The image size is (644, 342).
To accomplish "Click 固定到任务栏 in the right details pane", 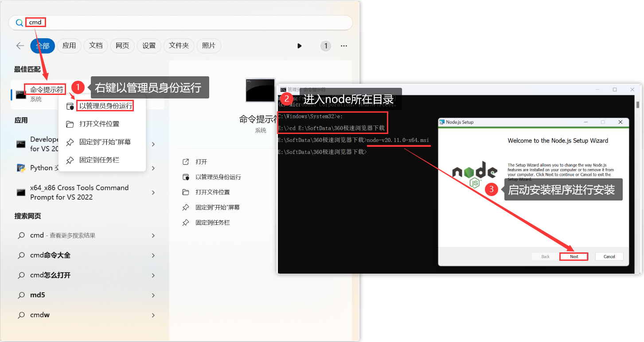I will (x=212, y=222).
